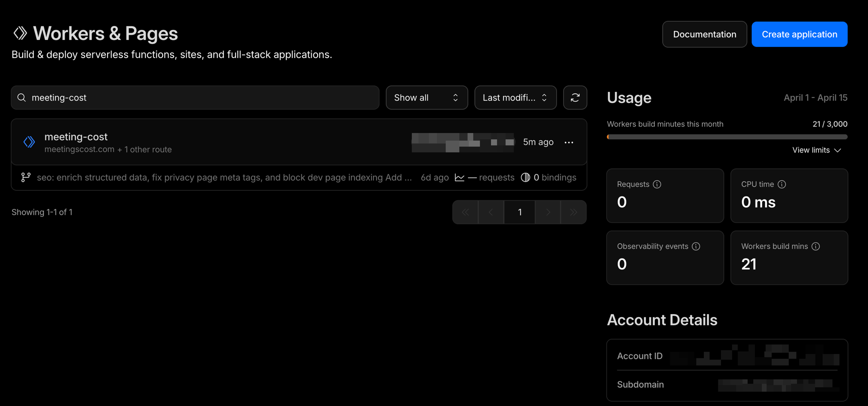Refresh the workers list with the refresh icon
The height and width of the screenshot is (406, 868).
point(575,98)
